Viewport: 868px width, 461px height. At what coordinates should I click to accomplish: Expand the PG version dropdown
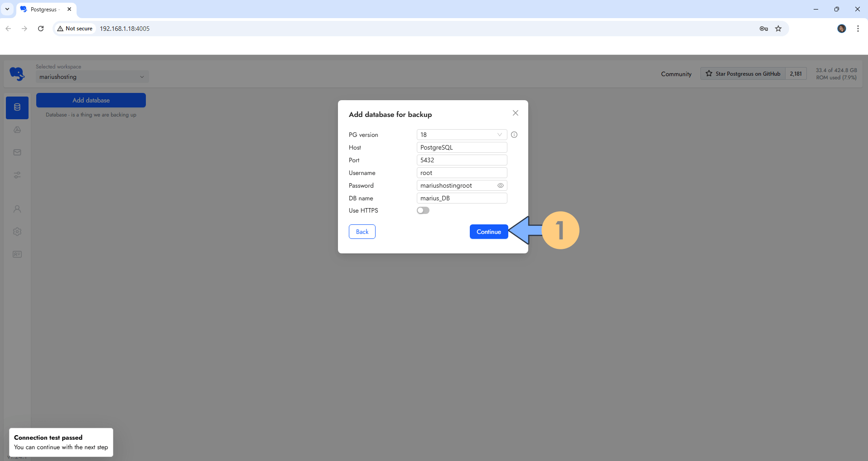coord(499,135)
